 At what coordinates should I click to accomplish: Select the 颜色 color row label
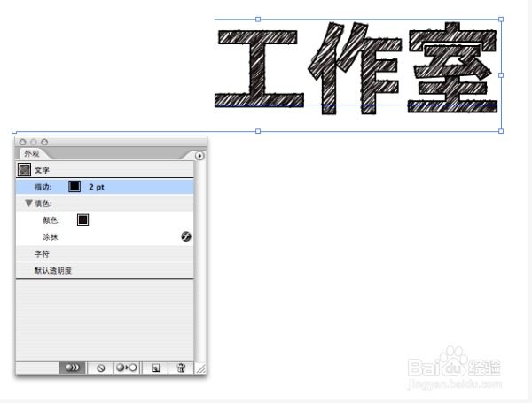(51, 221)
